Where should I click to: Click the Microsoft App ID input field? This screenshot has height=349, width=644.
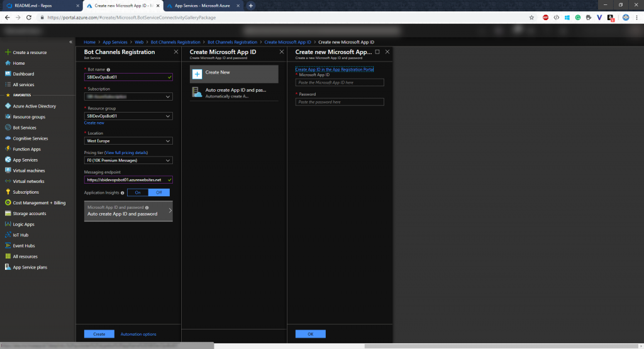tap(340, 82)
